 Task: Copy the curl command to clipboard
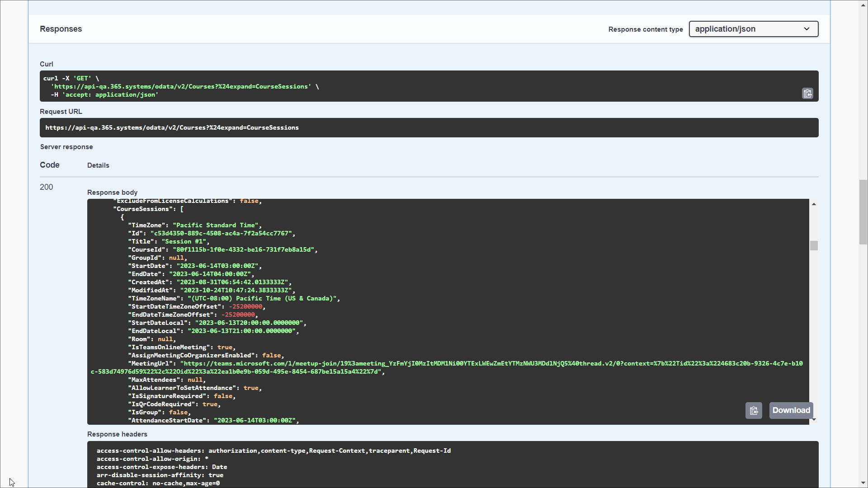point(807,94)
